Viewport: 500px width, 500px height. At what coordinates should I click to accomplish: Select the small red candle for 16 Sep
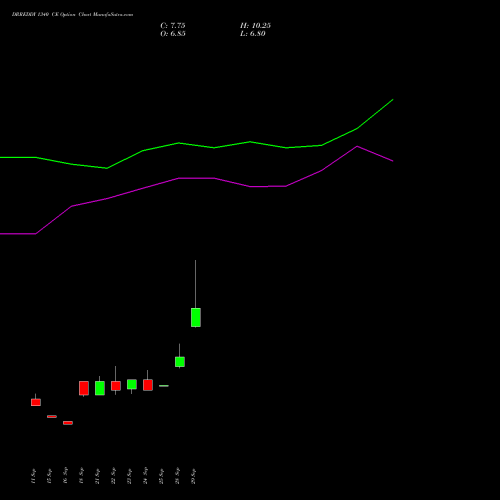(x=68, y=423)
